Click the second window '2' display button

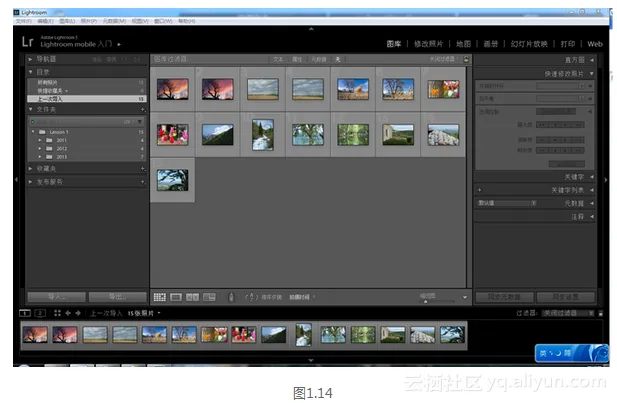tap(40, 313)
